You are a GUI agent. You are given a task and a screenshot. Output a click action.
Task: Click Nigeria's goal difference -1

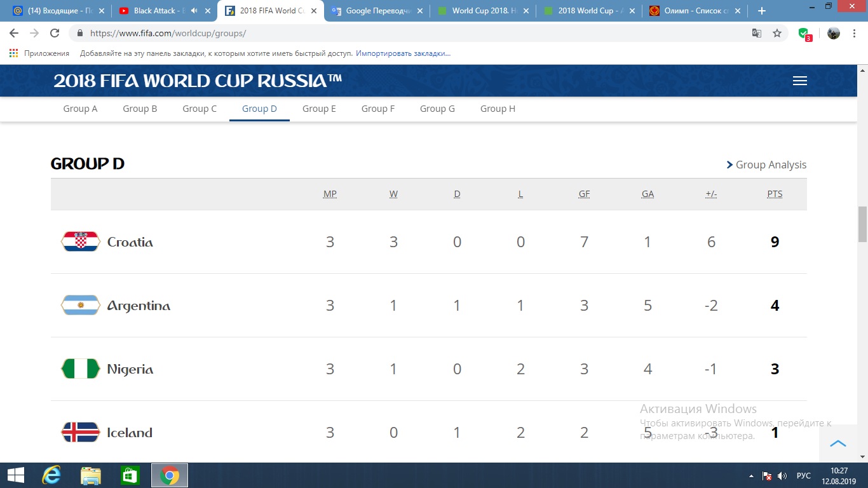(711, 369)
